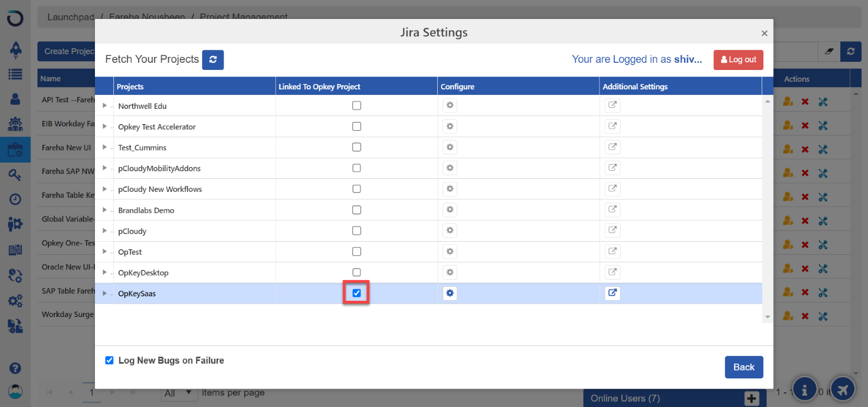Screen dimensions: 868x407
Task: Check Linked checkbox for OpTest
Action: [x=356, y=251]
